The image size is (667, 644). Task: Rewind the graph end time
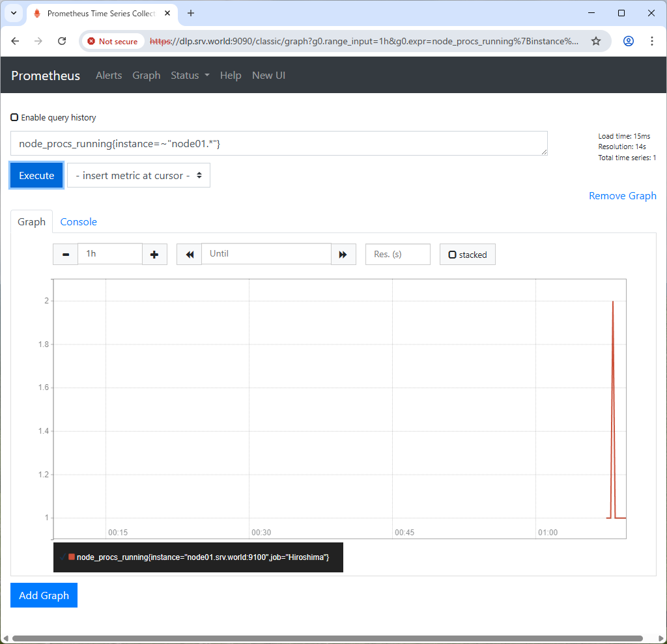(189, 254)
